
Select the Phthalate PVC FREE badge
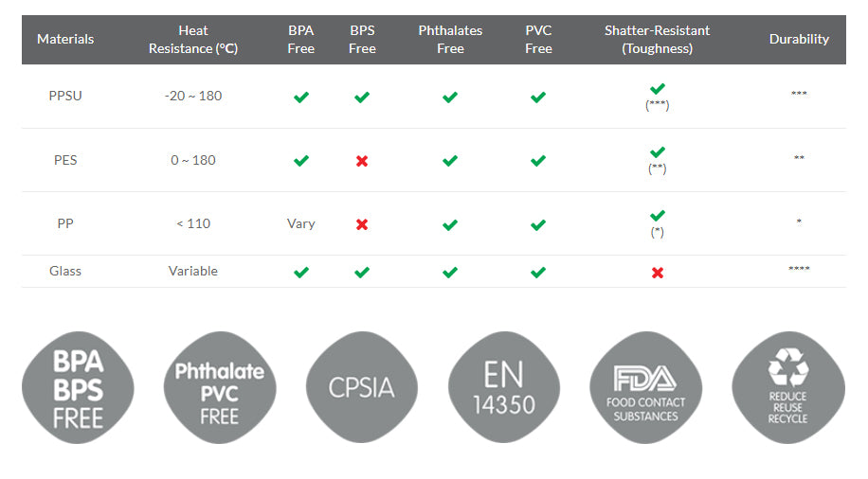pyautogui.click(x=220, y=388)
